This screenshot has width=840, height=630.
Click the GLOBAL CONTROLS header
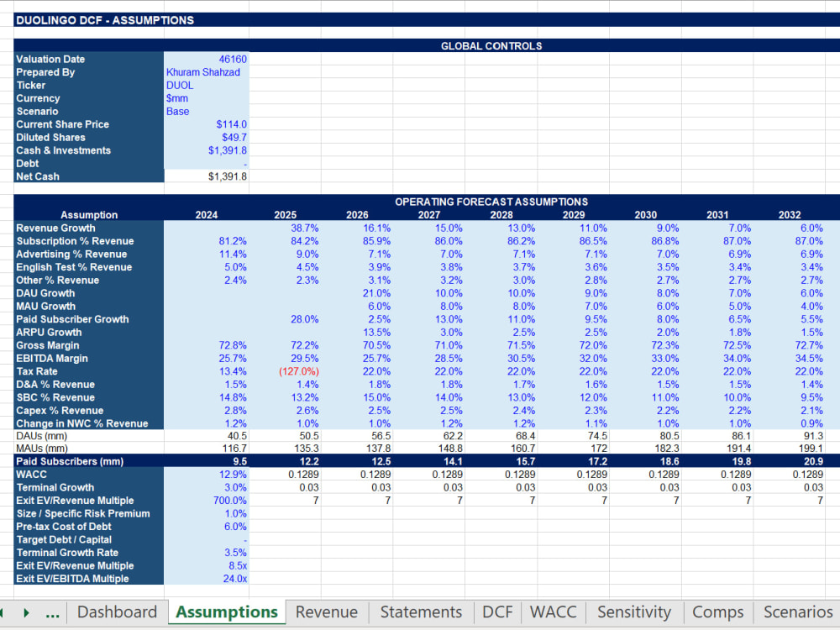click(491, 46)
